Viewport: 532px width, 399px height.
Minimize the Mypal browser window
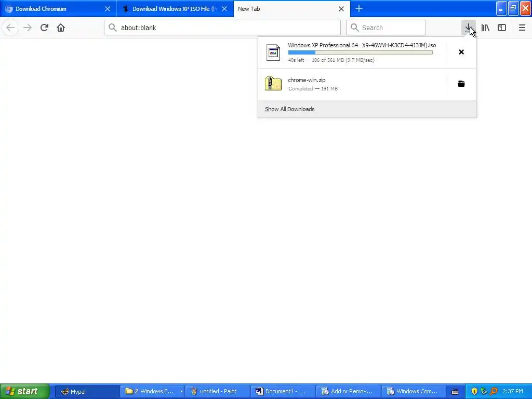[501, 9]
